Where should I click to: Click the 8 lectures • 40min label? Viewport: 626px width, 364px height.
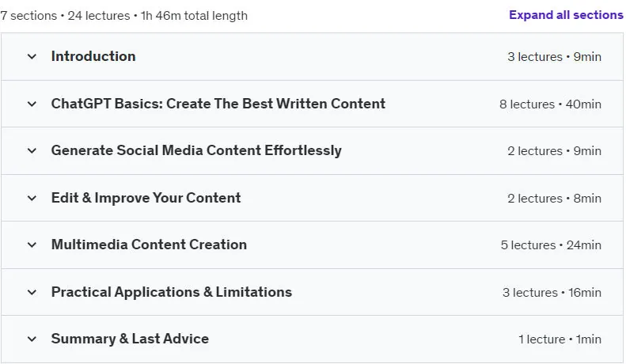[x=550, y=104]
